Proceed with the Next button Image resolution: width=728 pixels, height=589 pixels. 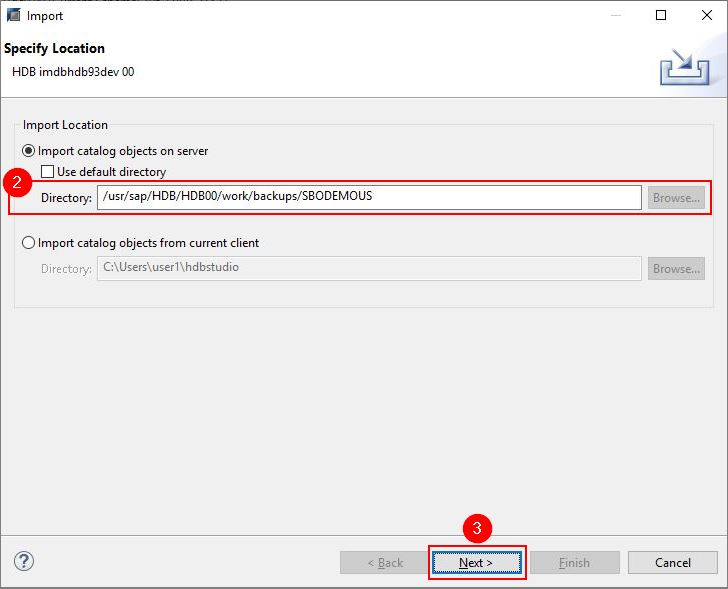476,562
